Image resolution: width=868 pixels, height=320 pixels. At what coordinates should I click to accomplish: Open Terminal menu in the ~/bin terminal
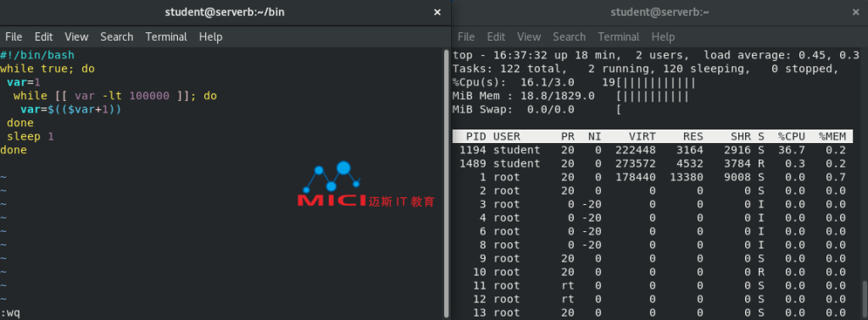(166, 37)
